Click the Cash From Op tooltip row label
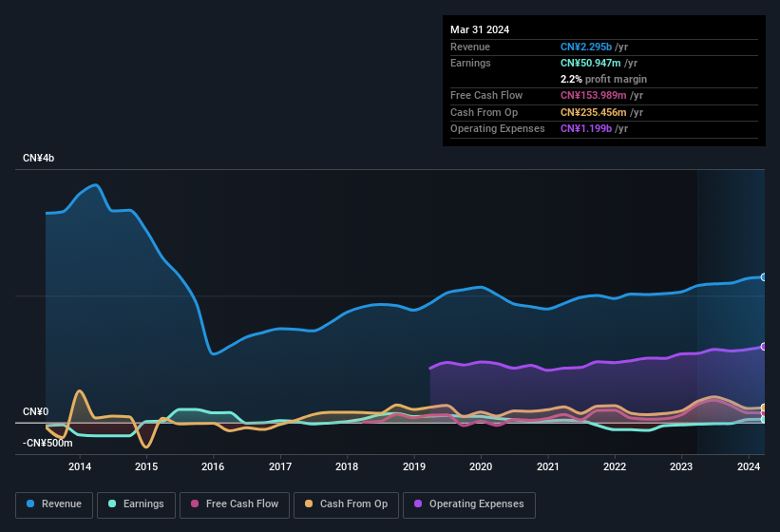Viewport: 780px width, 532px height. (484, 112)
